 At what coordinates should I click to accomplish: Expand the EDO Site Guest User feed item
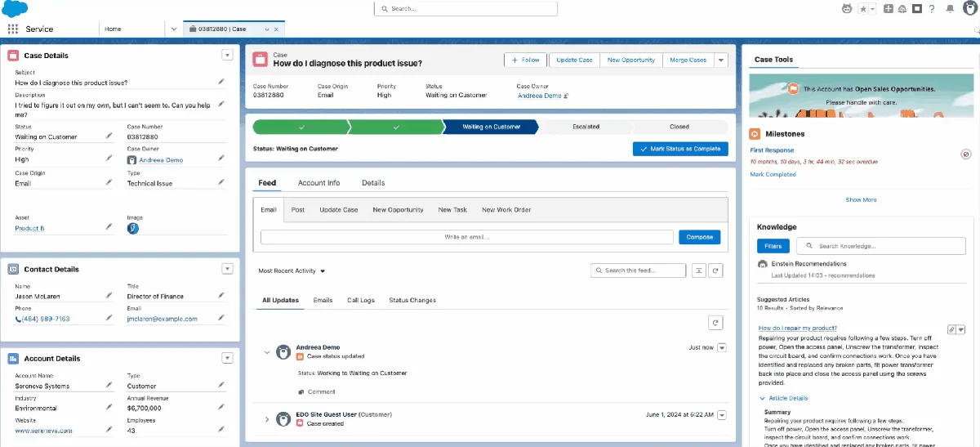click(x=267, y=419)
